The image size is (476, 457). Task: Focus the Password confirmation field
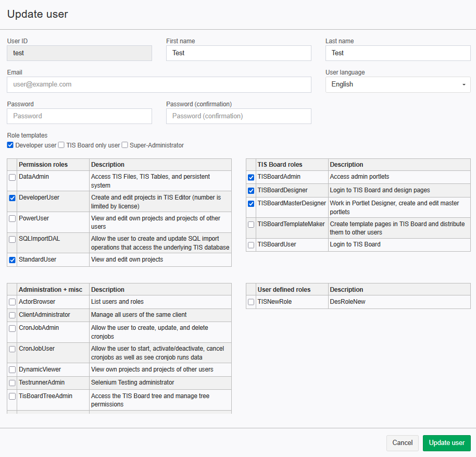(x=239, y=116)
